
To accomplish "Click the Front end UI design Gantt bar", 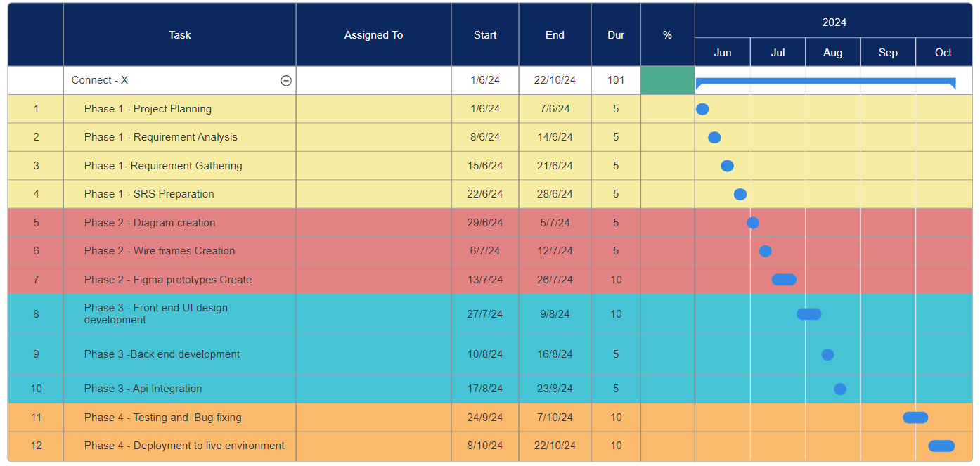I will pos(808,314).
